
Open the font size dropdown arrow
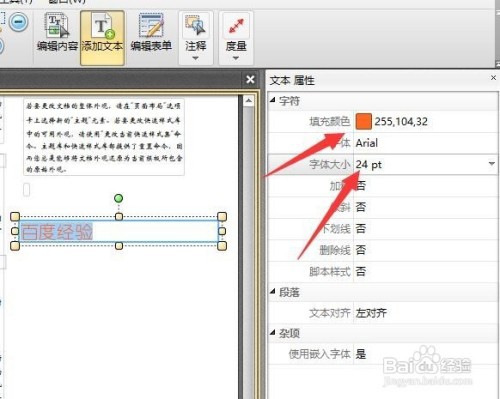pyautogui.click(x=491, y=164)
